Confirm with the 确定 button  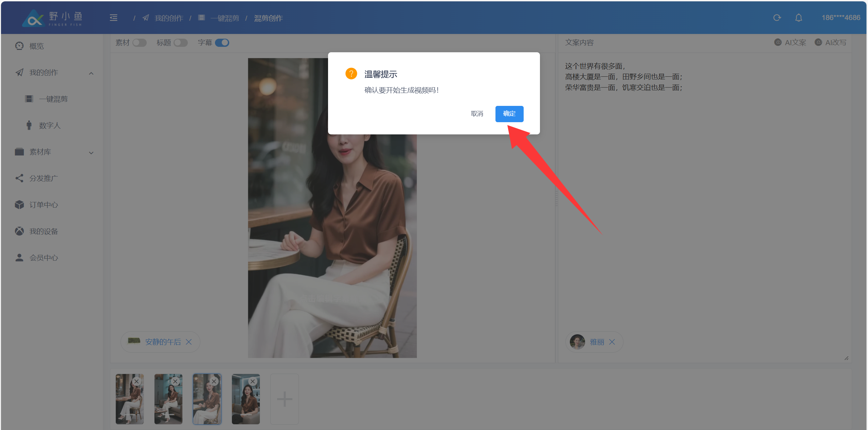point(509,114)
